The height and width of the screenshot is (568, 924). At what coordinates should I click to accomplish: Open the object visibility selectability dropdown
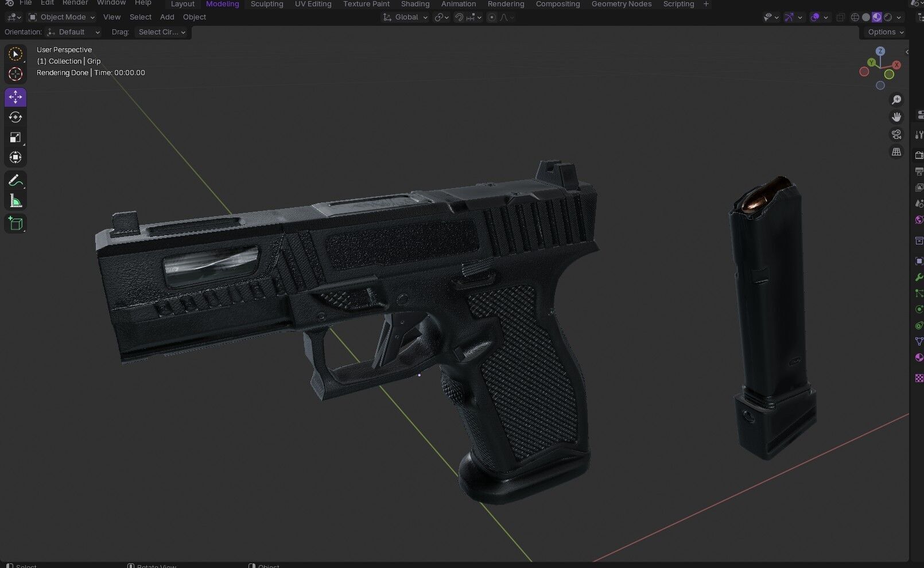tap(771, 17)
